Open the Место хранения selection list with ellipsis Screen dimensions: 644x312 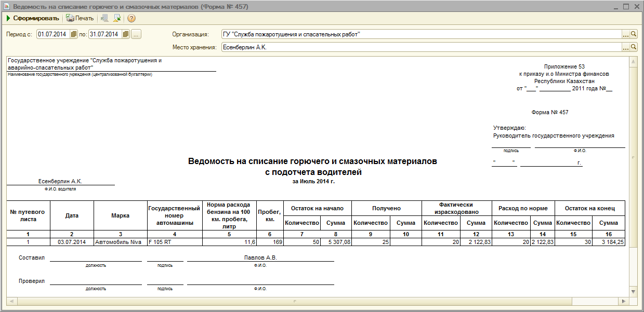click(626, 47)
